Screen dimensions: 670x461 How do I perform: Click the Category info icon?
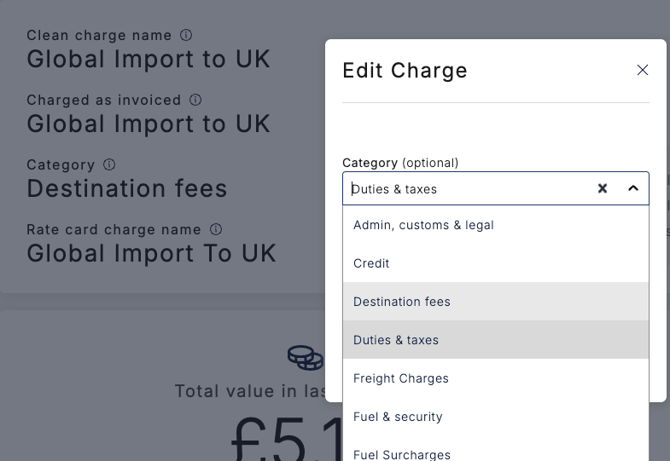[x=109, y=164]
